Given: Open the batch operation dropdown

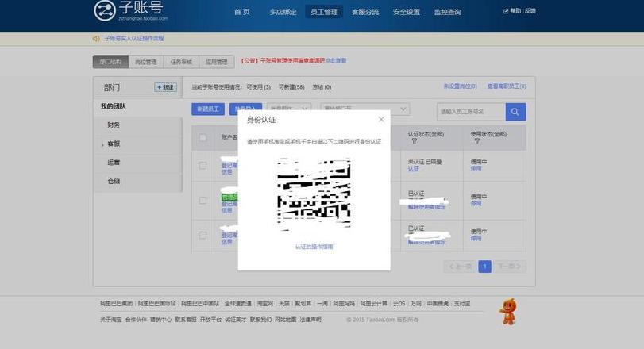Looking at the screenshot, I should pos(289,109).
